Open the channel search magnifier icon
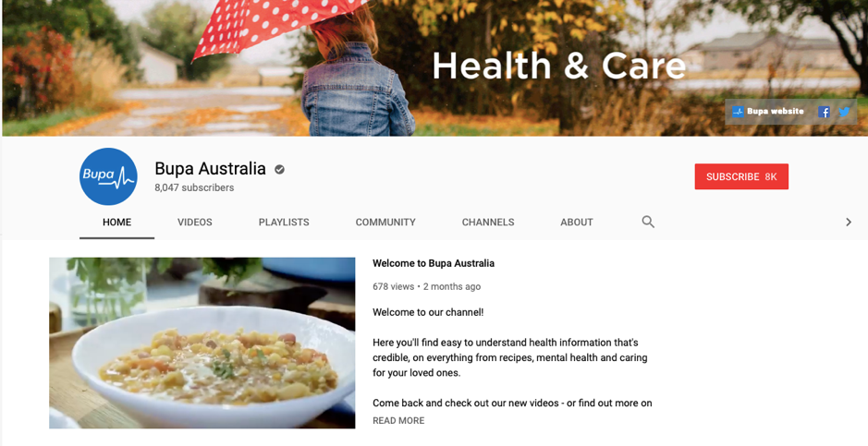The height and width of the screenshot is (446, 868). click(648, 222)
